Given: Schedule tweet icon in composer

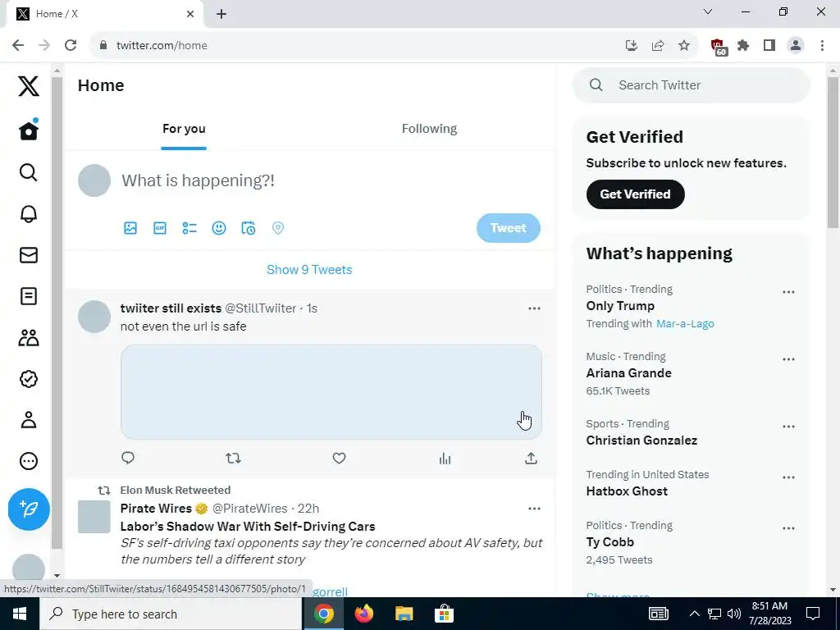Looking at the screenshot, I should (248, 228).
